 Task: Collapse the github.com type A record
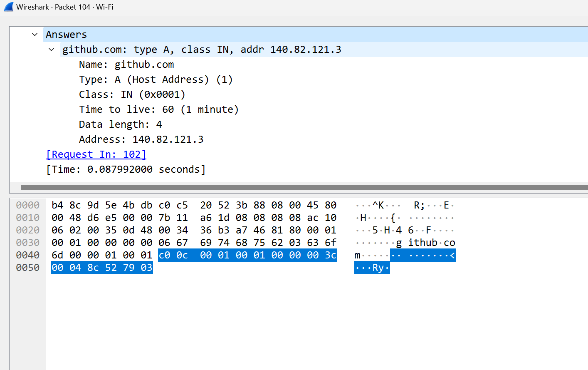coord(52,50)
